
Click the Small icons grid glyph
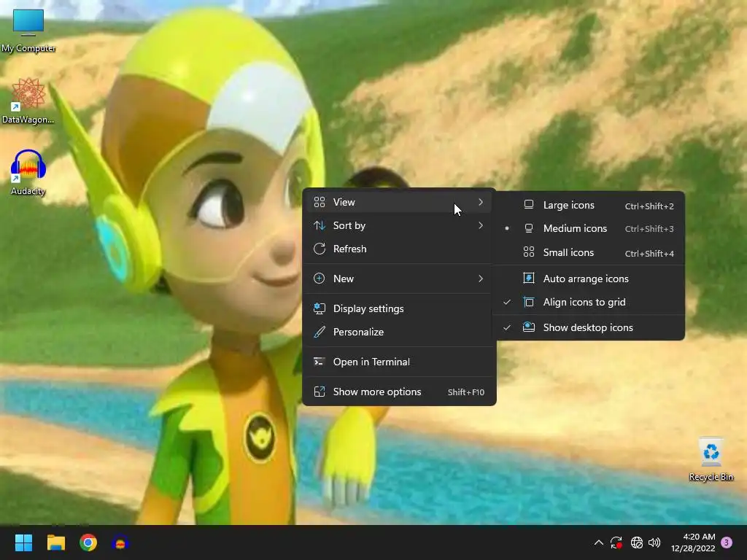(x=529, y=252)
